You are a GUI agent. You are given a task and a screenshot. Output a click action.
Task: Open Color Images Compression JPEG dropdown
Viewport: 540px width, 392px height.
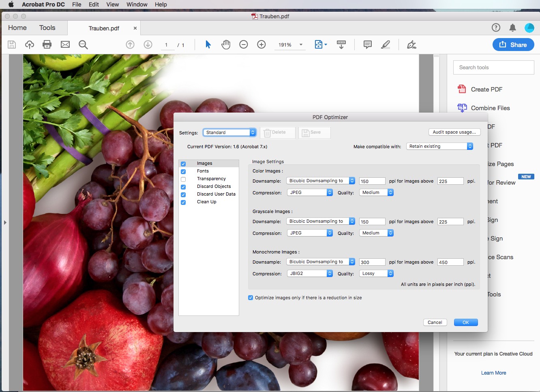coord(310,192)
